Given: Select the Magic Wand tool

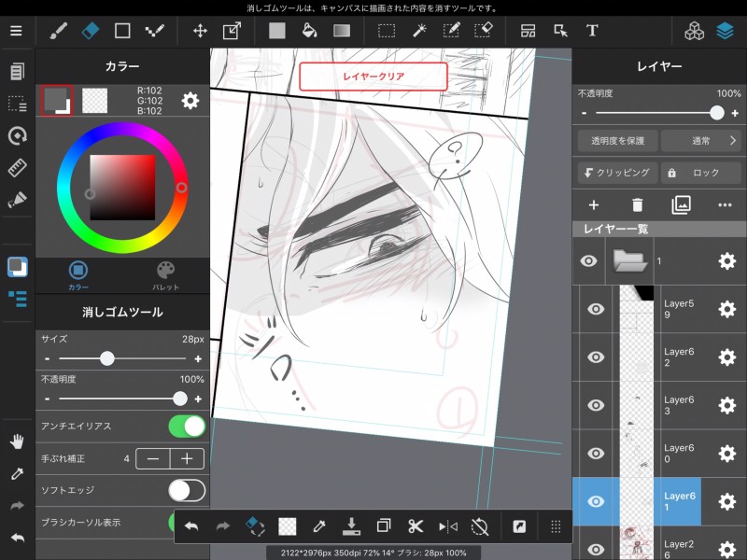Looking at the screenshot, I should pos(419,31).
